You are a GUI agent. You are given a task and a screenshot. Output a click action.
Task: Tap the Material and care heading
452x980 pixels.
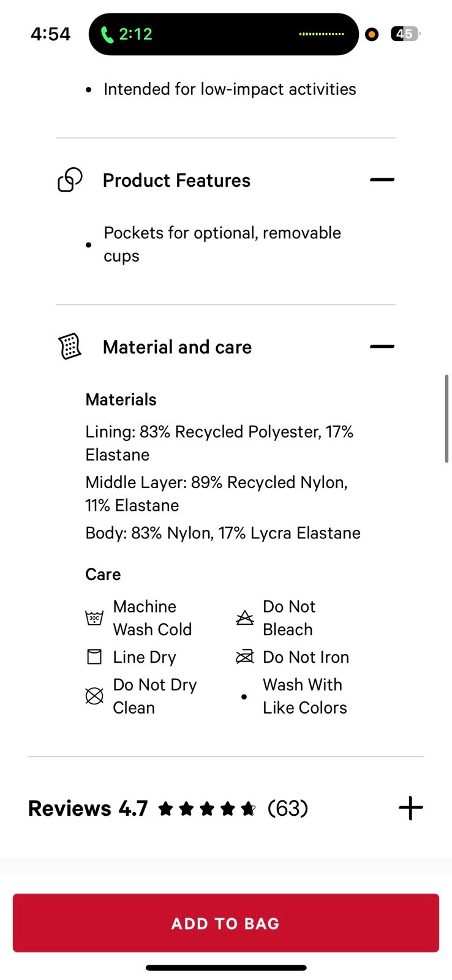click(177, 347)
